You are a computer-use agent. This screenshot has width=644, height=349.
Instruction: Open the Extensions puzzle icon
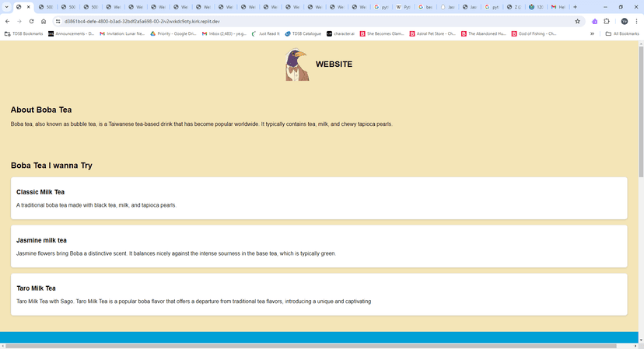[x=607, y=21]
